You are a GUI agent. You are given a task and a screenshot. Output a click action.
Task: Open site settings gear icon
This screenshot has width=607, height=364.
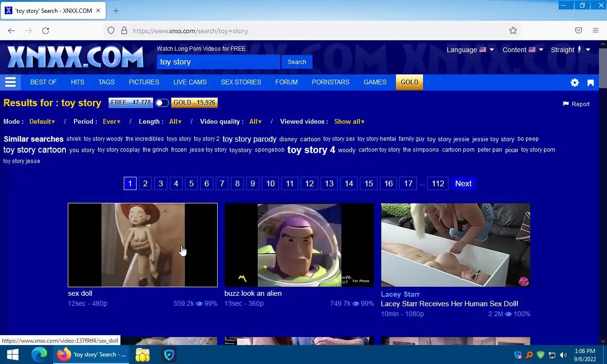pos(575,82)
